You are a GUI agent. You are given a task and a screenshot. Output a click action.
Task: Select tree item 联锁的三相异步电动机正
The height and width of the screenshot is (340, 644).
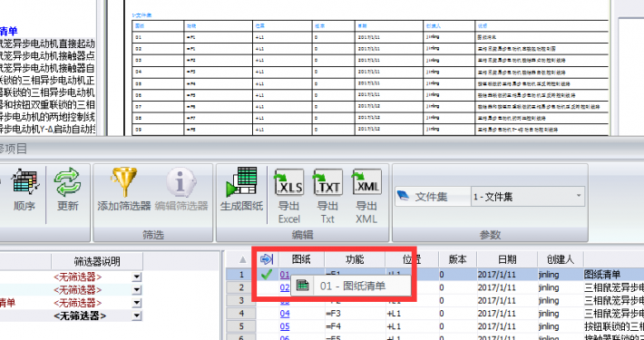[48, 80]
